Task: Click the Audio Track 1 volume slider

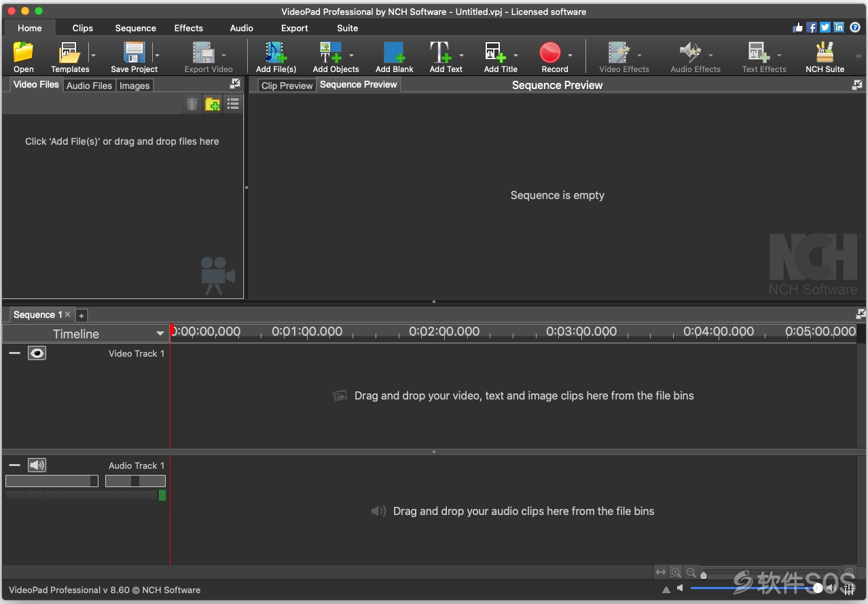Action: coord(52,481)
